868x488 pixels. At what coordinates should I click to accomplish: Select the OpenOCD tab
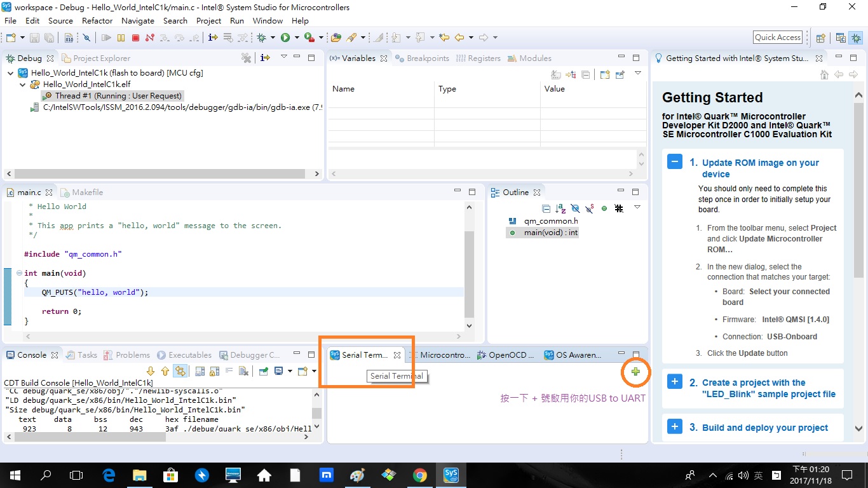click(506, 355)
